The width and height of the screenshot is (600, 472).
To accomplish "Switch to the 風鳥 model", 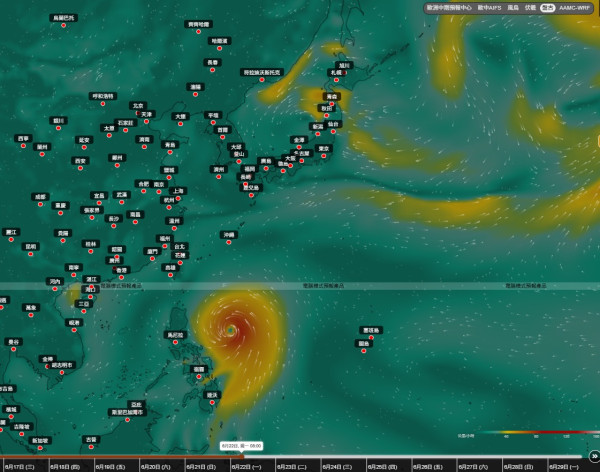I will 513,8.
